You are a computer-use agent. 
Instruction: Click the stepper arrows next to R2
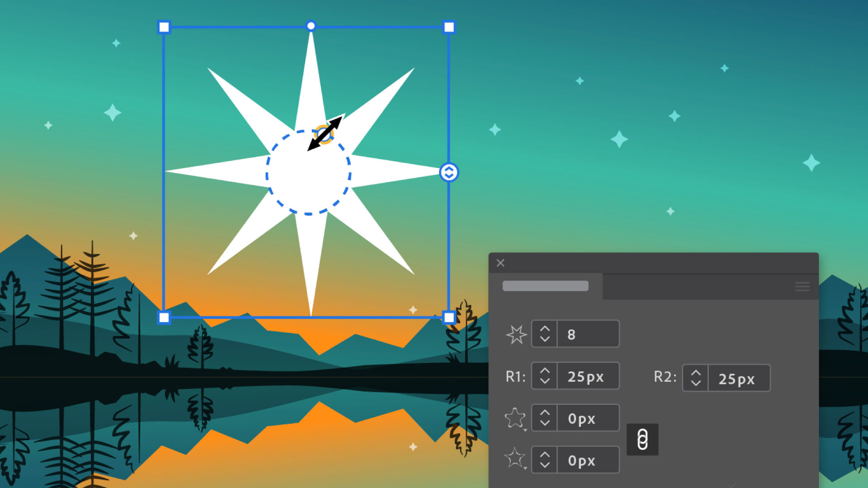(x=695, y=378)
